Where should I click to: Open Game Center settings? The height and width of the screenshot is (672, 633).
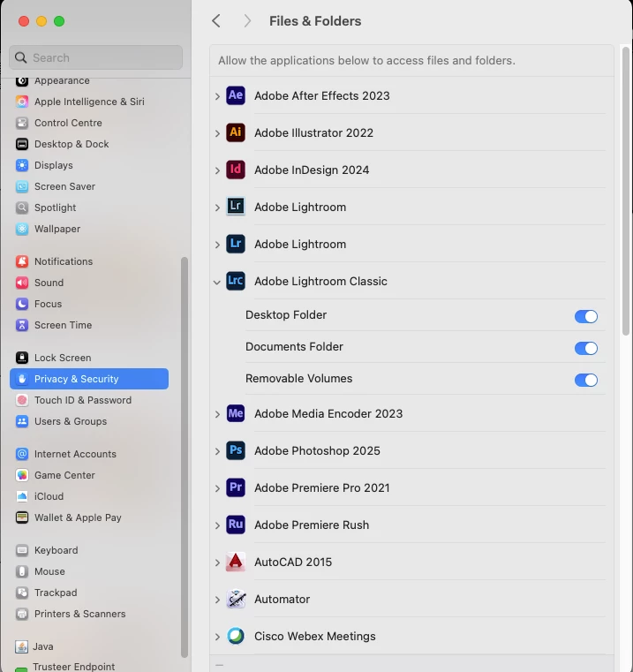tap(89, 475)
